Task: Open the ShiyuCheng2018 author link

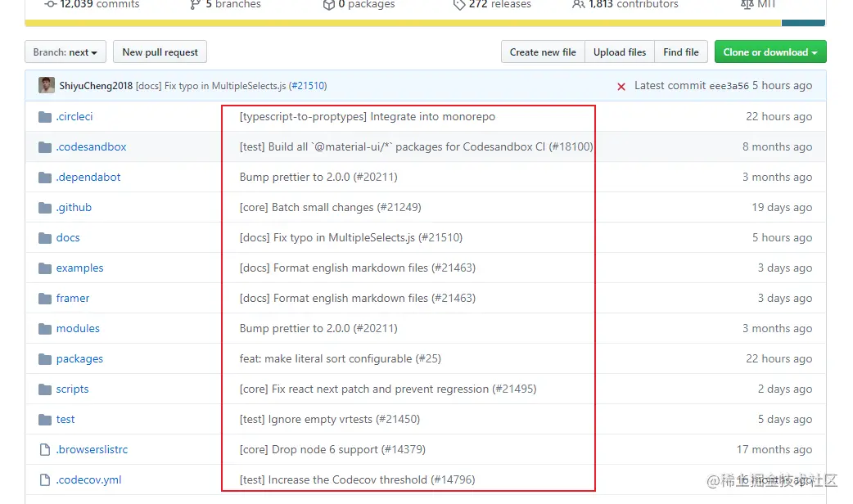Action: click(x=96, y=86)
